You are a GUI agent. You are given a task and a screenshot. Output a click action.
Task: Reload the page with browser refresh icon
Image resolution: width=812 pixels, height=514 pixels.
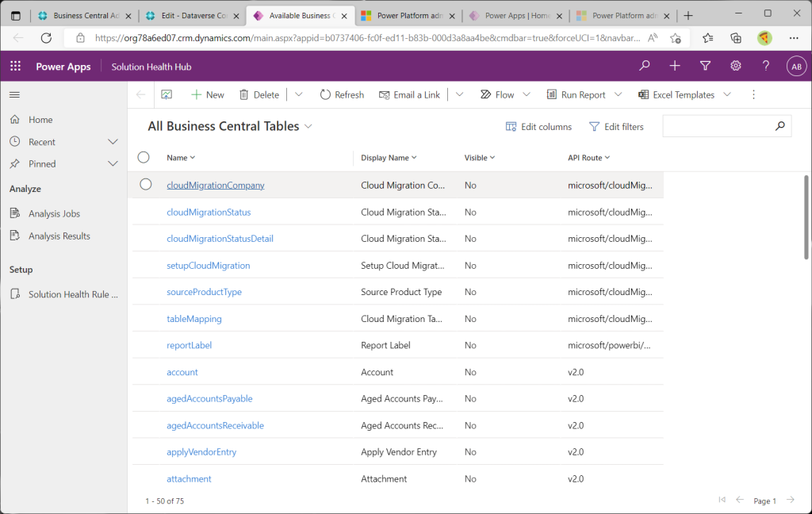[x=46, y=38]
